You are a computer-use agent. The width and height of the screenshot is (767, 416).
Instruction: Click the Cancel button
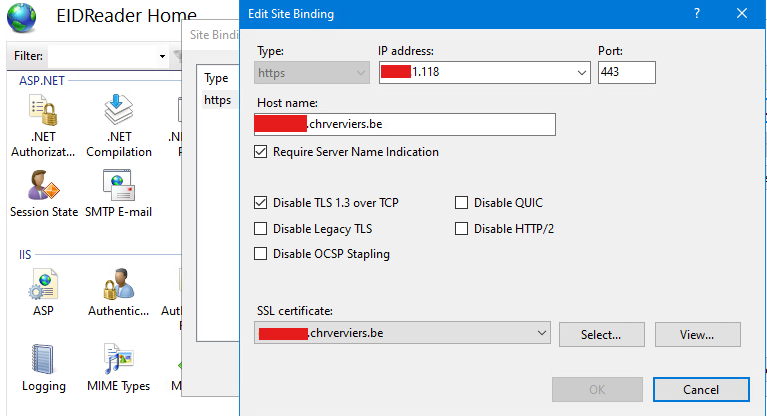pyautogui.click(x=701, y=390)
